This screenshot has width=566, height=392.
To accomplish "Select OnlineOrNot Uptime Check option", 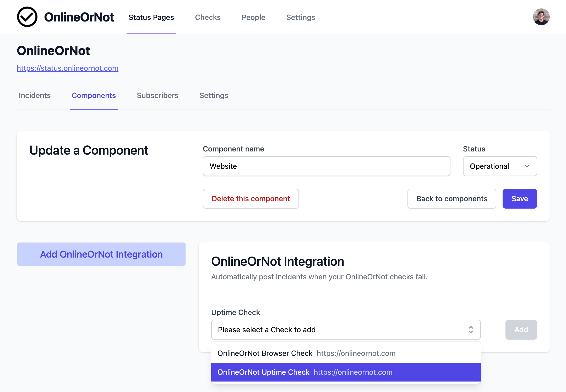I will 346,372.
